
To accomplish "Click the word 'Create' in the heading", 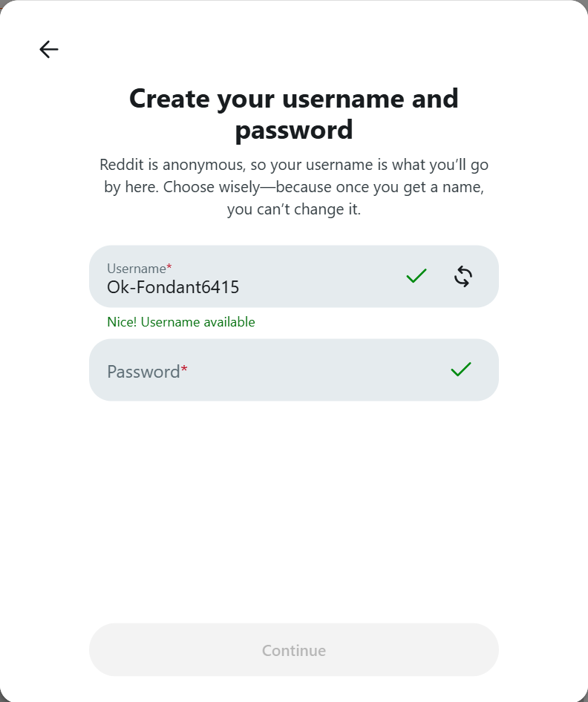I will 169,99.
